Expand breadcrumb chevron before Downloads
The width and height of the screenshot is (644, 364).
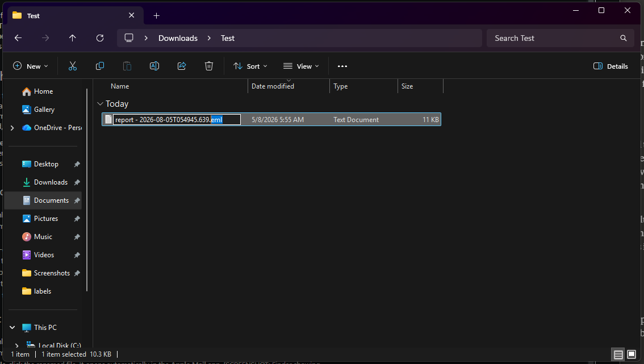(x=146, y=38)
